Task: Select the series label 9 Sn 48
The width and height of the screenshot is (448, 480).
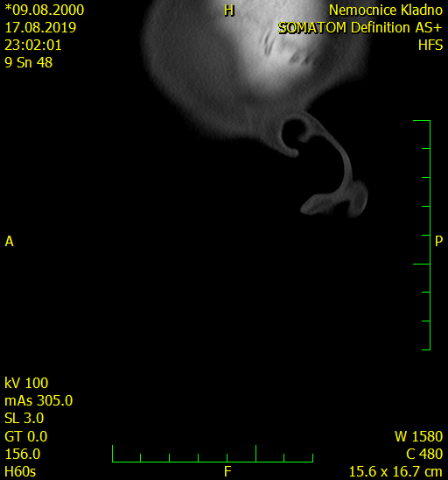Action: click(x=29, y=62)
